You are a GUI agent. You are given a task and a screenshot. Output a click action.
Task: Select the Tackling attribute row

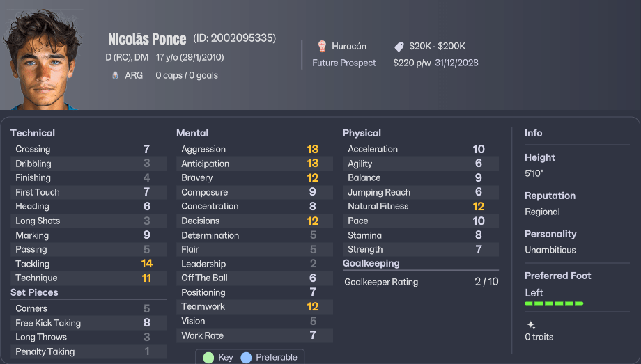[88, 264]
